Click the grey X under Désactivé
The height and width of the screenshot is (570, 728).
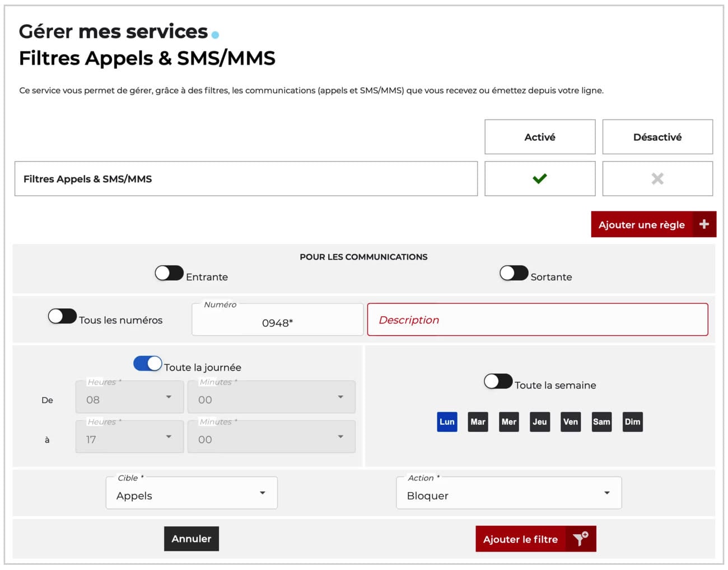(x=657, y=179)
